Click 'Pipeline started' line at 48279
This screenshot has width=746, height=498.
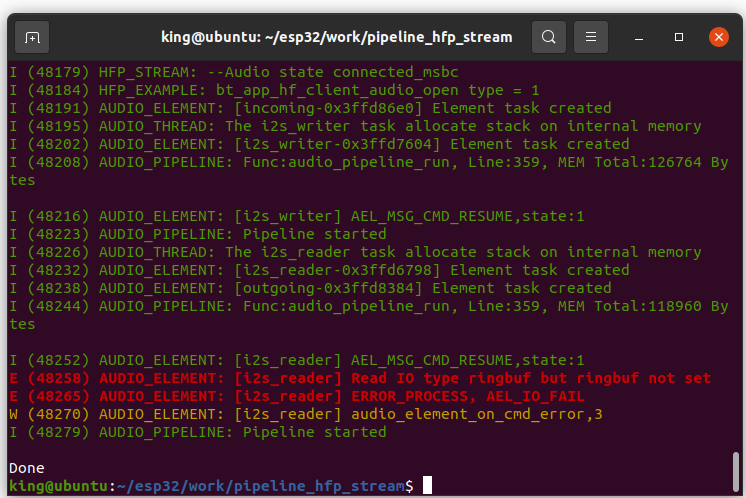click(197, 433)
